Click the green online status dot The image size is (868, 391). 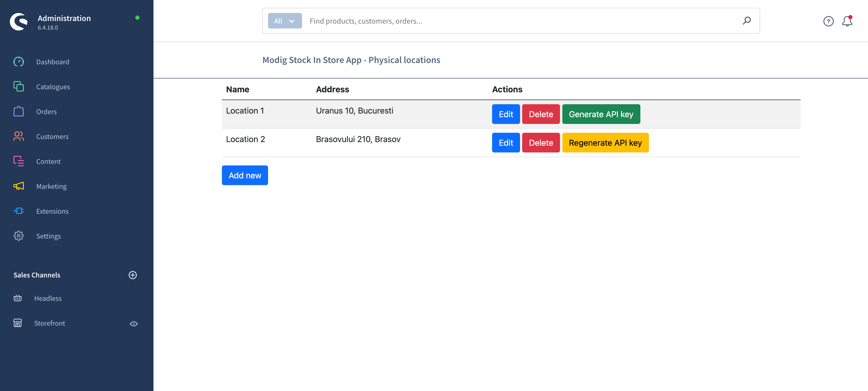[137, 18]
